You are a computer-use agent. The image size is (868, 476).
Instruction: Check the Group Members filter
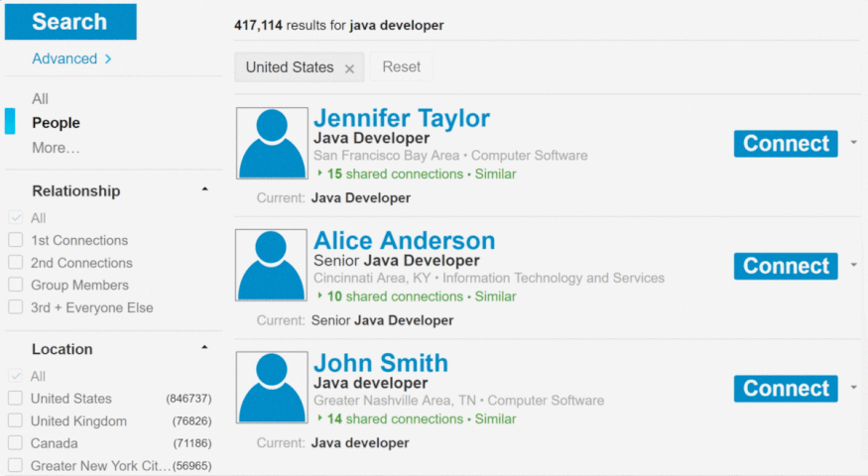tap(16, 285)
